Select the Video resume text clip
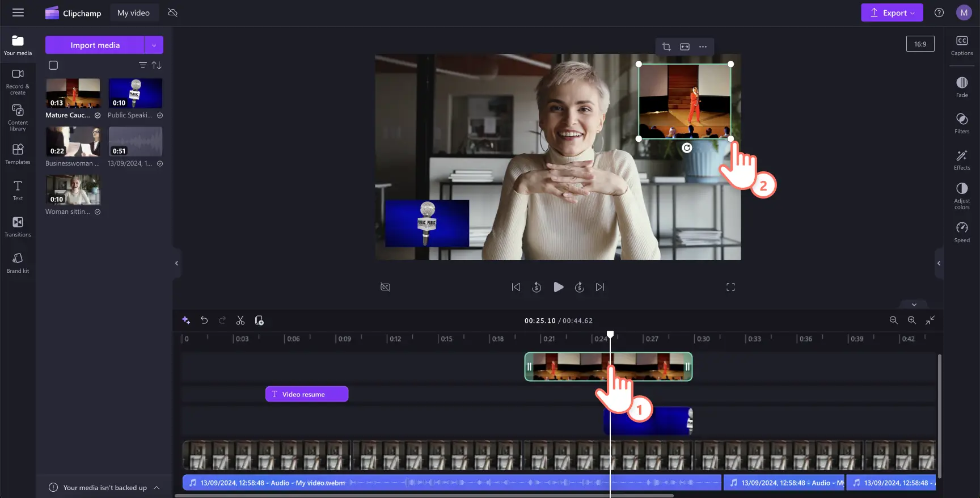The image size is (980, 498). 307,394
